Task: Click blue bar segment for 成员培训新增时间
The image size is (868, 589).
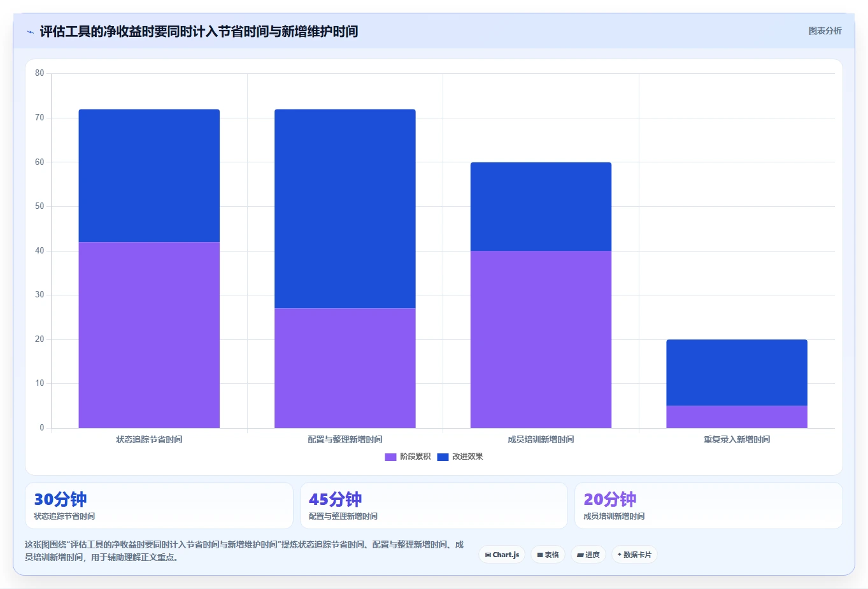Action: 541,207
